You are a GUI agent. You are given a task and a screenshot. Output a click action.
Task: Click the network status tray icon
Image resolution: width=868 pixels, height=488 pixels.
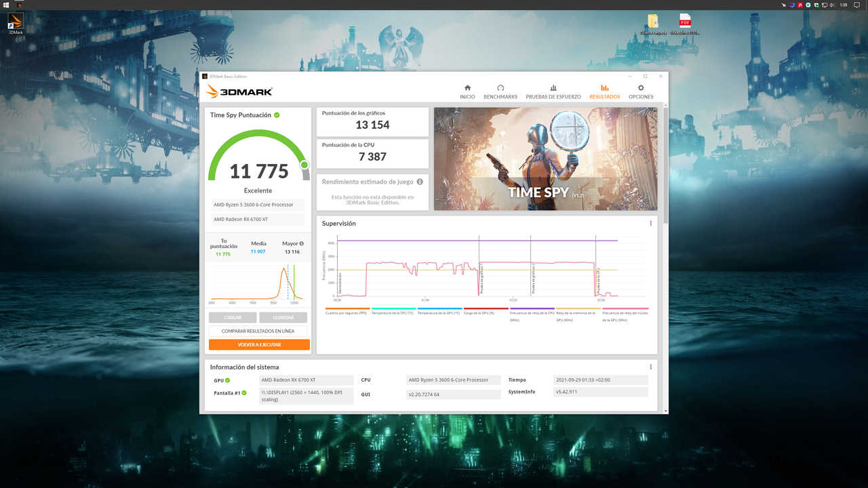825,5
